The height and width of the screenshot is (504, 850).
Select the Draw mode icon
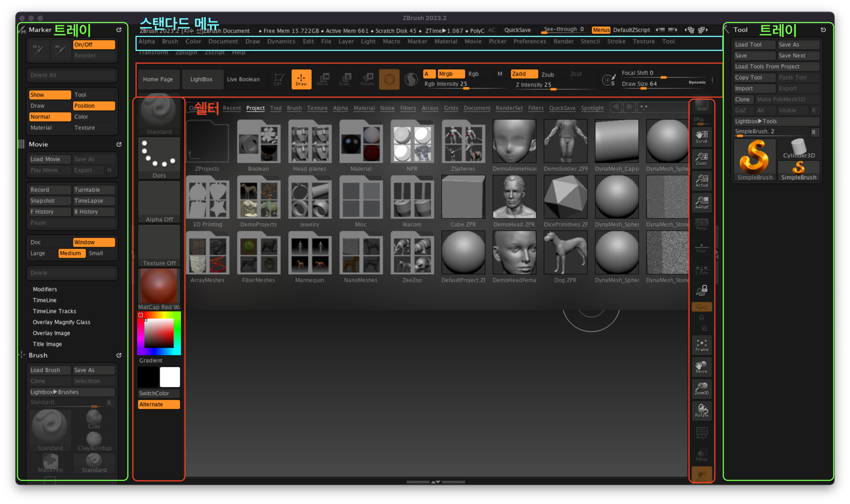[x=301, y=79]
